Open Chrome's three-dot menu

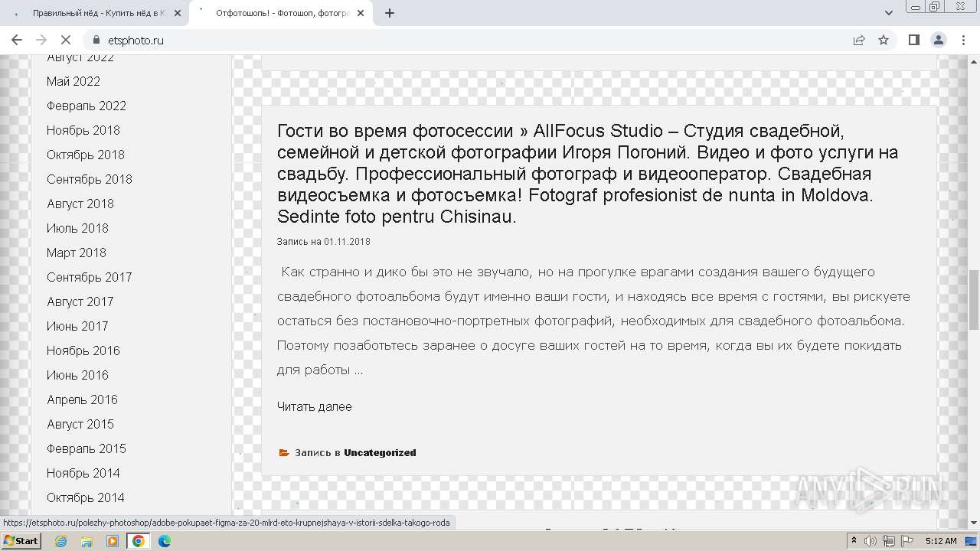[963, 40]
